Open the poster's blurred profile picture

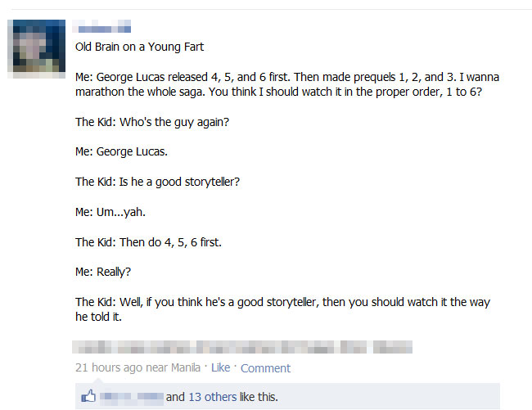[x=37, y=47]
